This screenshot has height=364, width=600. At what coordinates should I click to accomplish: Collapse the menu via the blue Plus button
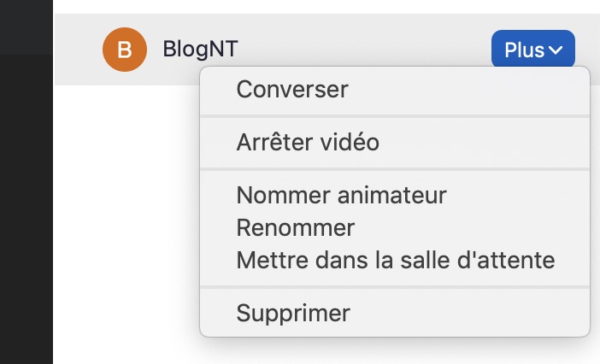pos(532,50)
